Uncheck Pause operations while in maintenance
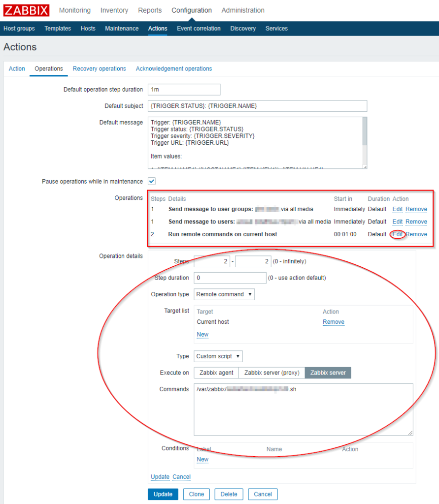This screenshot has width=439, height=504. pyautogui.click(x=152, y=181)
